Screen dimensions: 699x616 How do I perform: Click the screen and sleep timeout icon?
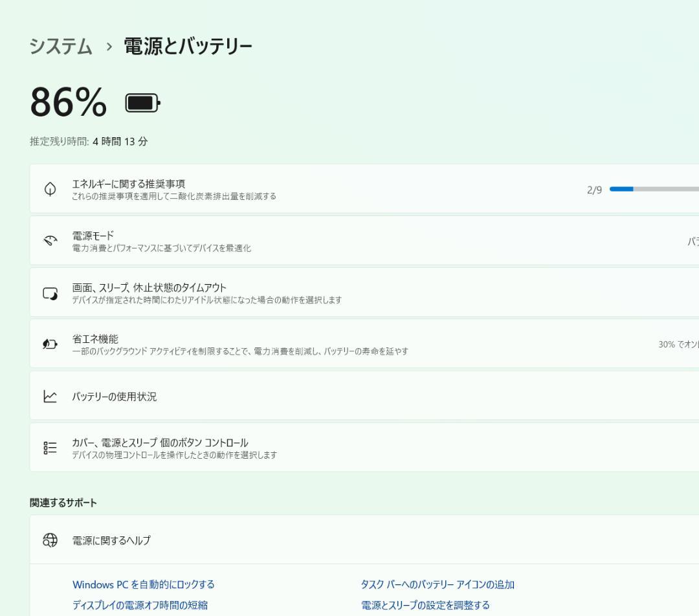tap(49, 292)
